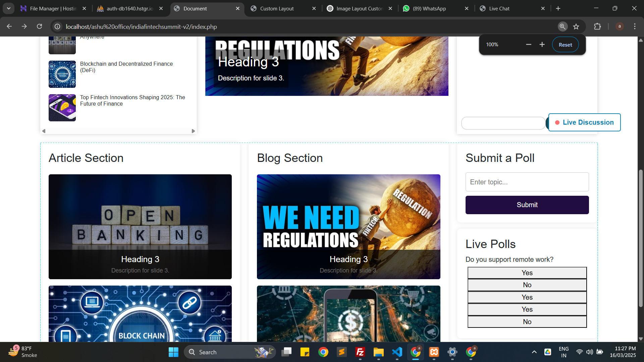644x362 pixels.
Task: Increase zoom with the plus button
Action: pos(542,45)
